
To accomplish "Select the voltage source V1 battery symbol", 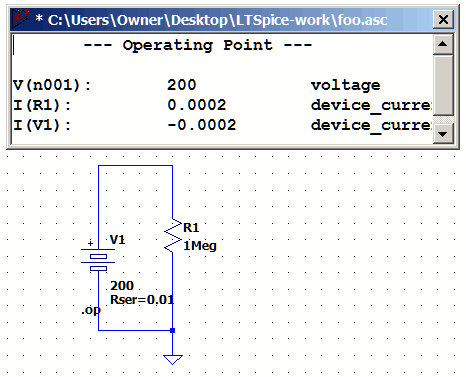I will click(98, 260).
